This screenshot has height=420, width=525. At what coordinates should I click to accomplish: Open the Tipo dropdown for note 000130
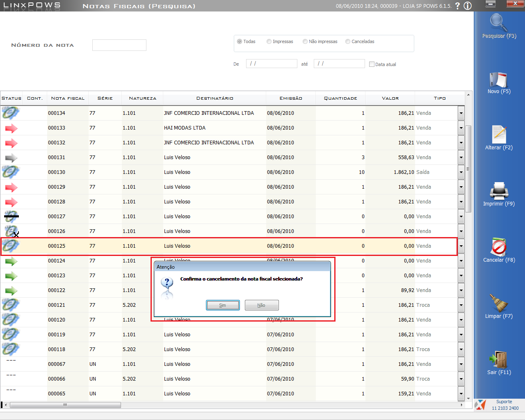tap(461, 172)
